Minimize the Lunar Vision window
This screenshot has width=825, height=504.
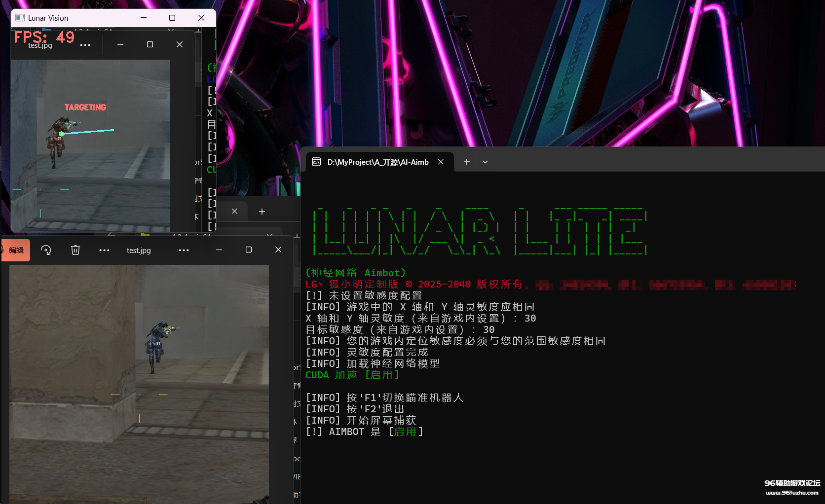(144, 18)
